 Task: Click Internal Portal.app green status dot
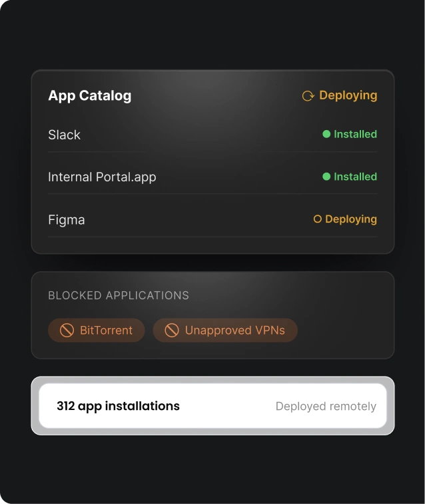(326, 177)
